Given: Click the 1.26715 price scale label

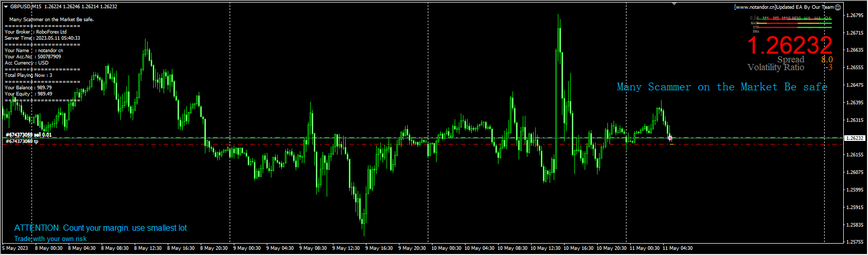Looking at the screenshot, I should pyautogui.click(x=855, y=33).
